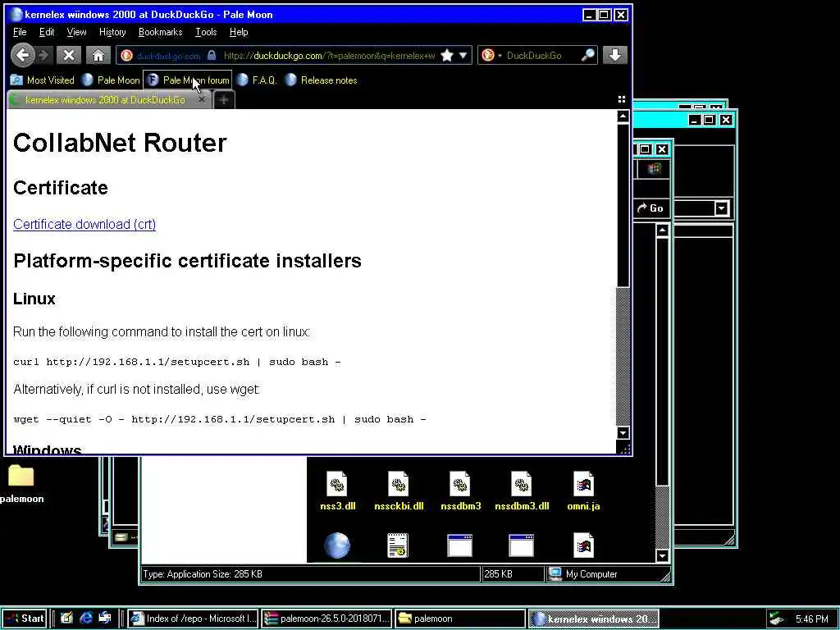Go back with the browser Back arrow
Image resolution: width=840 pixels, height=630 pixels.
pyautogui.click(x=22, y=55)
